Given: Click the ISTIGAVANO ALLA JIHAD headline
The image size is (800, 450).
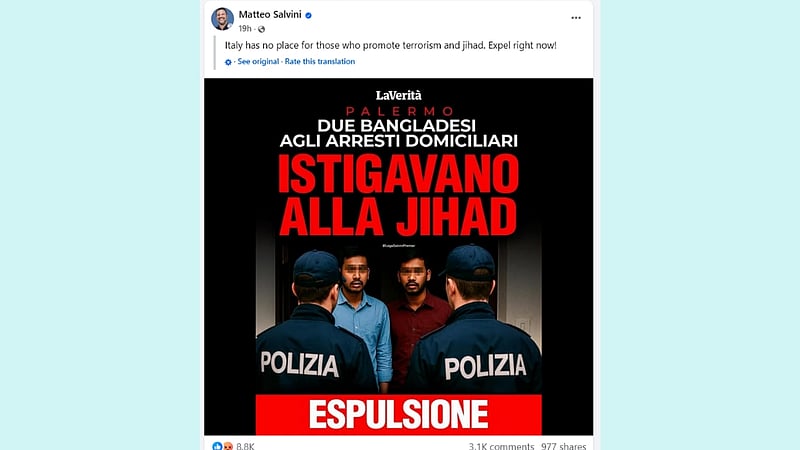Looking at the screenshot, I should [398, 195].
